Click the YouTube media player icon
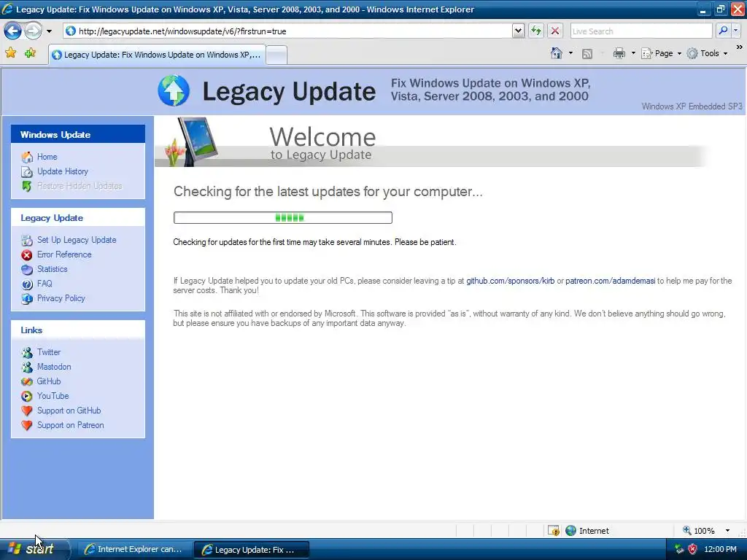 (27, 396)
